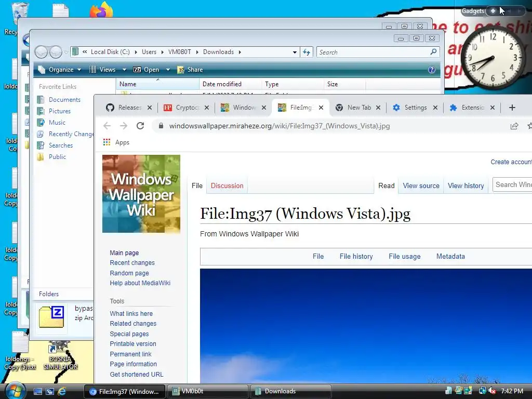Expand the address bar history dropdown
The image size is (532, 399).
(295, 52)
